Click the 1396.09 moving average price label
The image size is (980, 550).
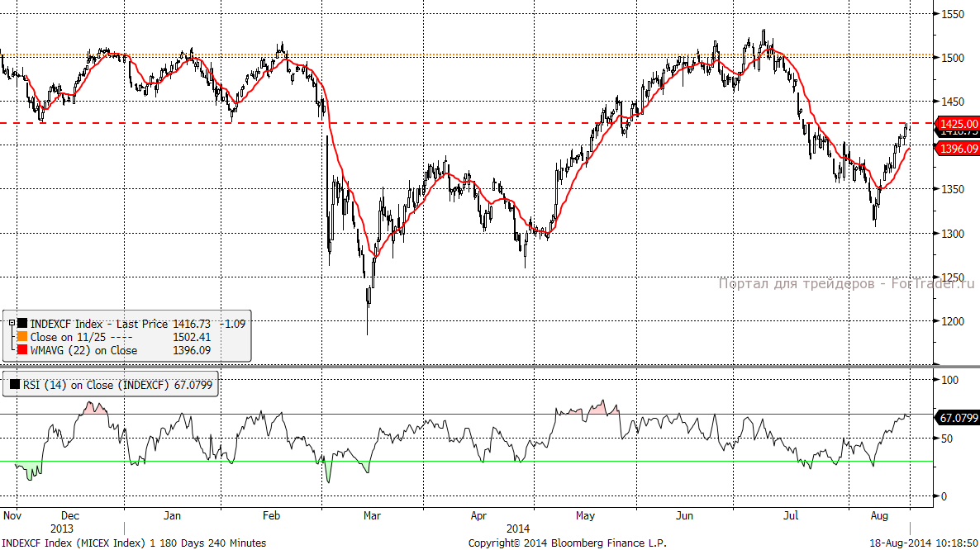(959, 149)
